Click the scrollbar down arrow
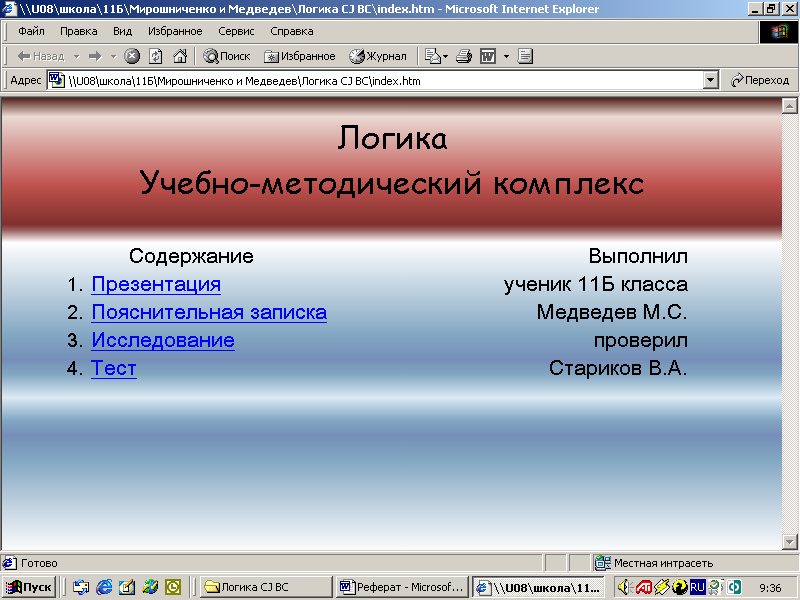Screen dimensions: 800x600 (789, 541)
